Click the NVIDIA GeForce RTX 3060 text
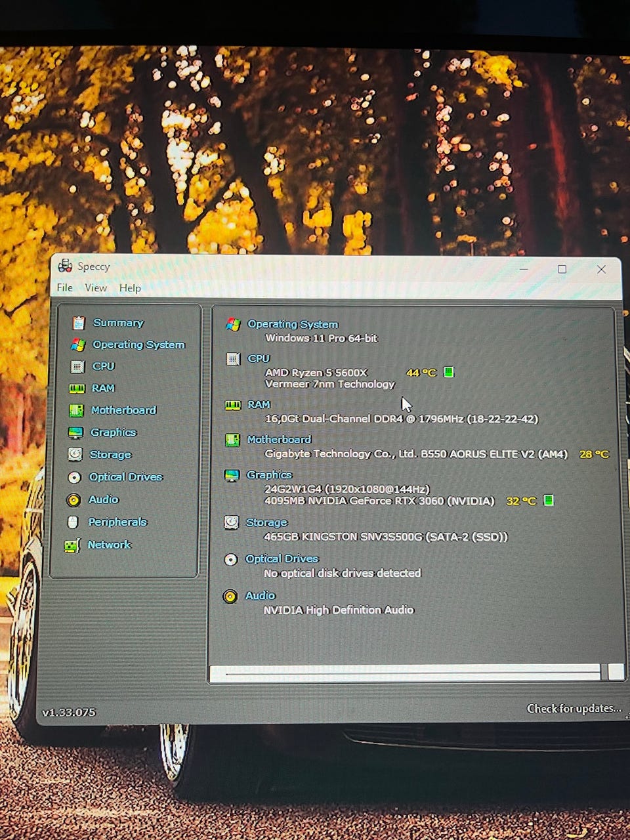Image resolution: width=630 pixels, height=840 pixels. [379, 501]
